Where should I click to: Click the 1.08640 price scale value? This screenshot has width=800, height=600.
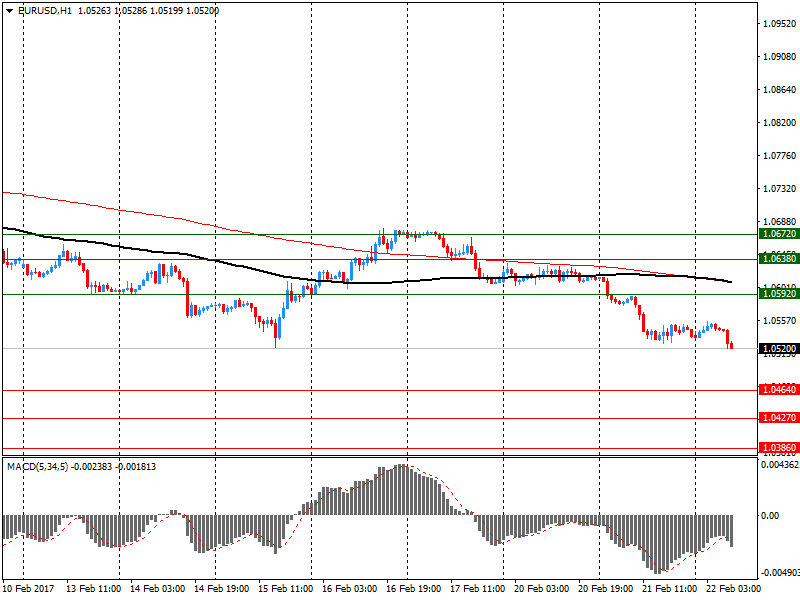point(780,90)
